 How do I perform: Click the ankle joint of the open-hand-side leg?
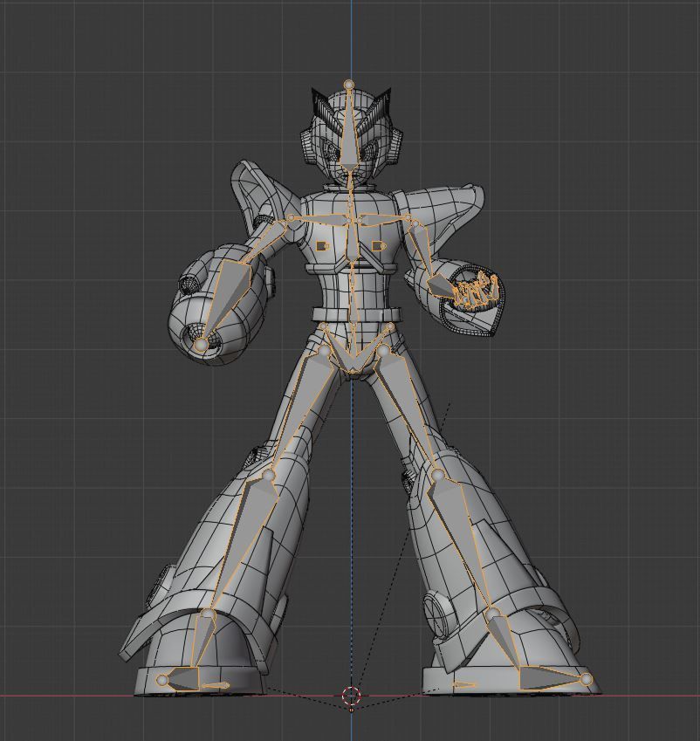click(x=492, y=614)
